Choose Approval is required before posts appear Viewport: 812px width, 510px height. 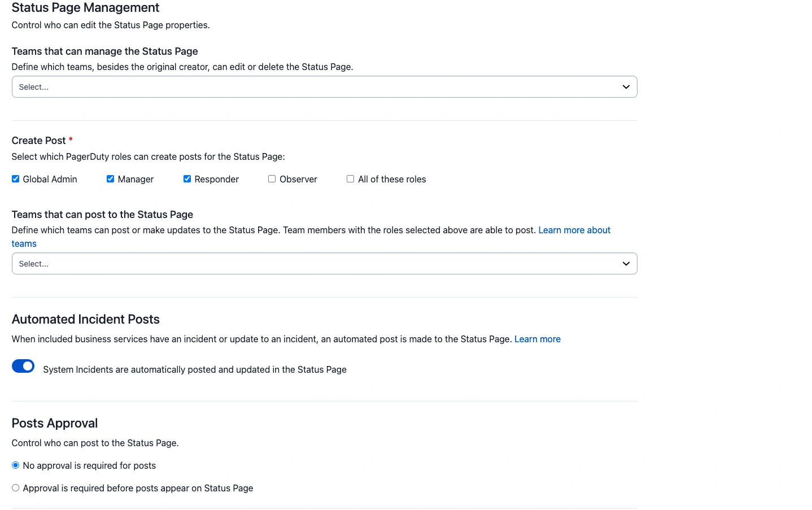[16, 488]
